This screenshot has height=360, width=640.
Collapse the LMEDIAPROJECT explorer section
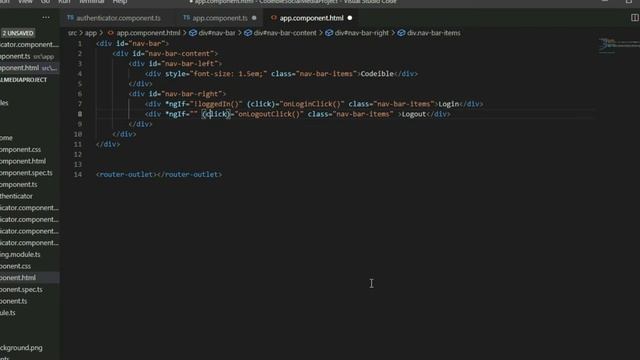pyautogui.click(x=24, y=80)
